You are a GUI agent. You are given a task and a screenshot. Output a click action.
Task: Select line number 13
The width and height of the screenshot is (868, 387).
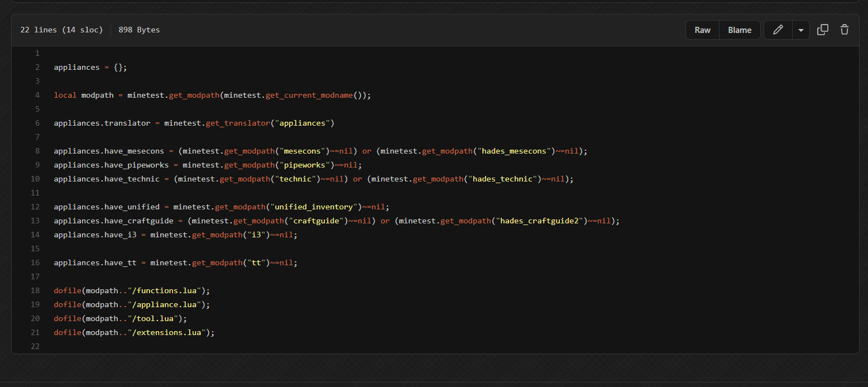[x=35, y=221]
